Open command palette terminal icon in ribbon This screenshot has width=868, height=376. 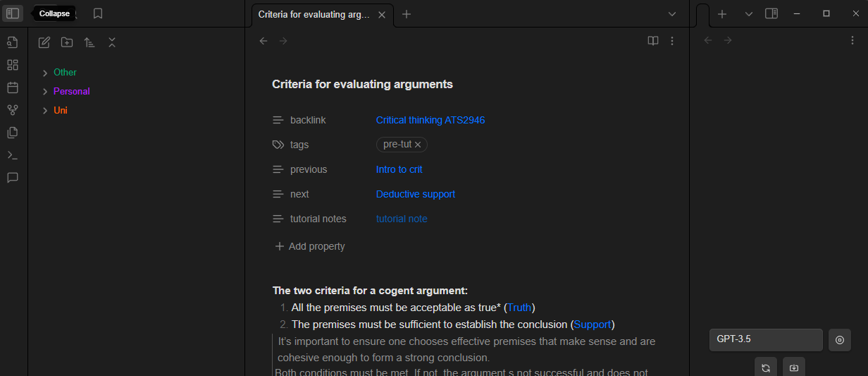(x=12, y=155)
